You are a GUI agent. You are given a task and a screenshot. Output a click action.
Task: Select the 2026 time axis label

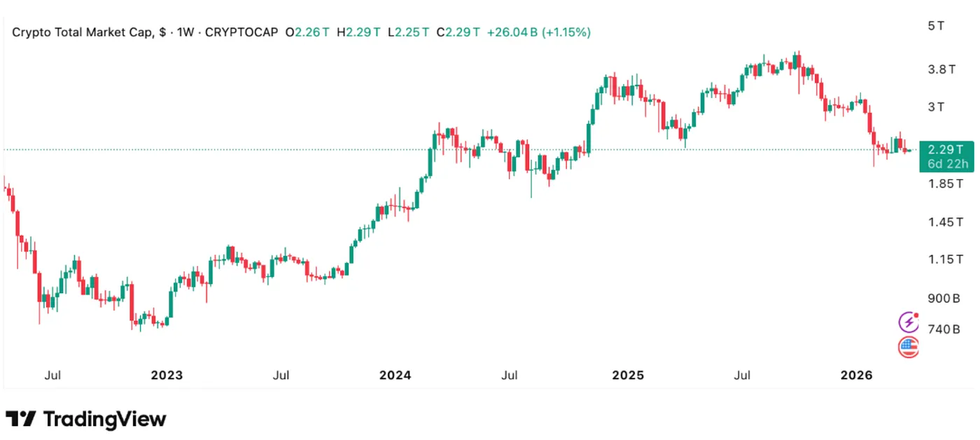point(856,375)
